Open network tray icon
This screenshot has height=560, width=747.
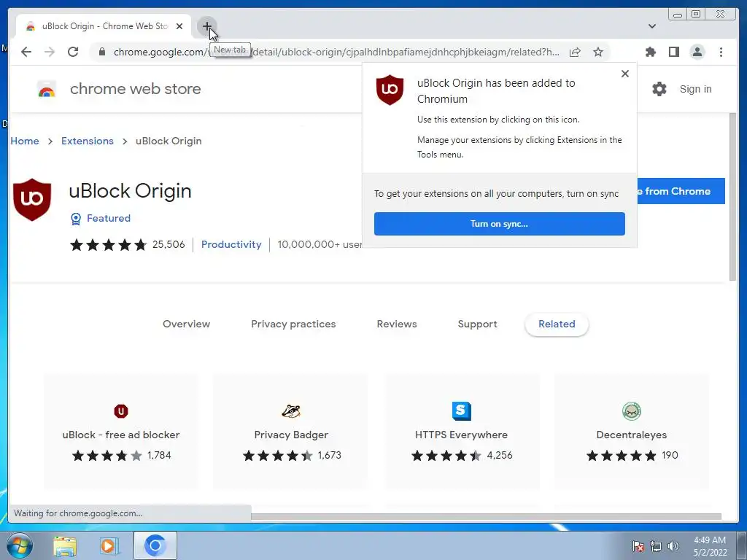pyautogui.click(x=656, y=545)
